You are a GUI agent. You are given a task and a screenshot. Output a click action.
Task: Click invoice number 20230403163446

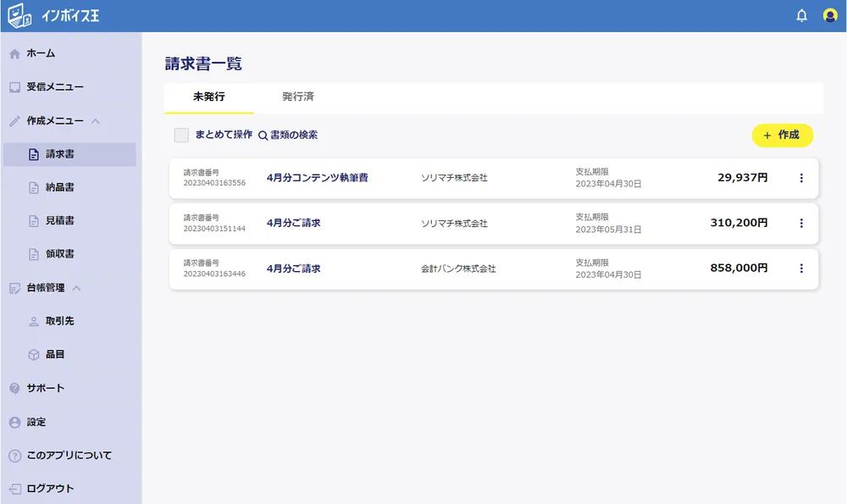[x=214, y=274]
